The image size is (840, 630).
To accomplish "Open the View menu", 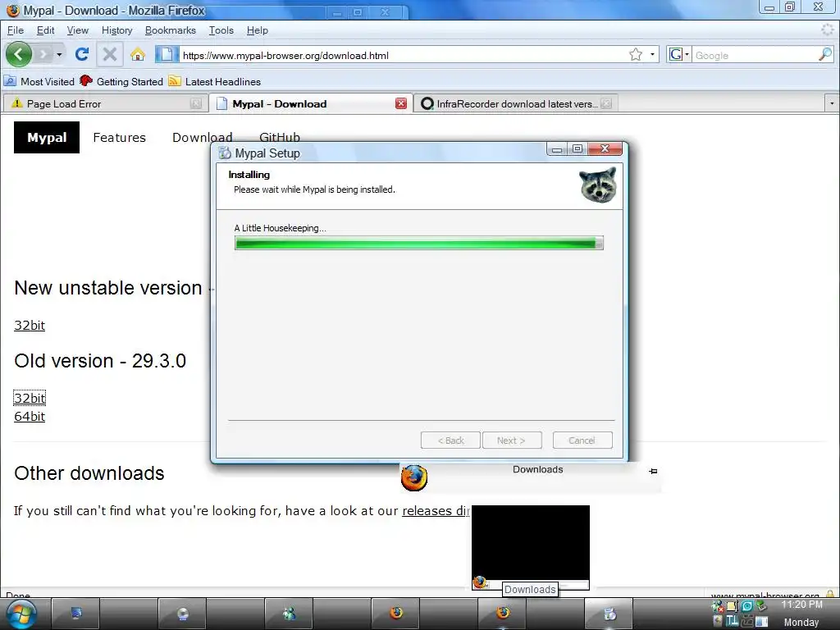I will (x=78, y=30).
